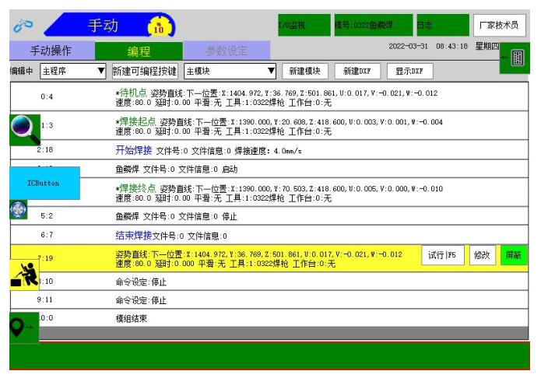This screenshot has width=541, height=392.
Task: Select the 焊接终点 program row
Action: click(269, 192)
